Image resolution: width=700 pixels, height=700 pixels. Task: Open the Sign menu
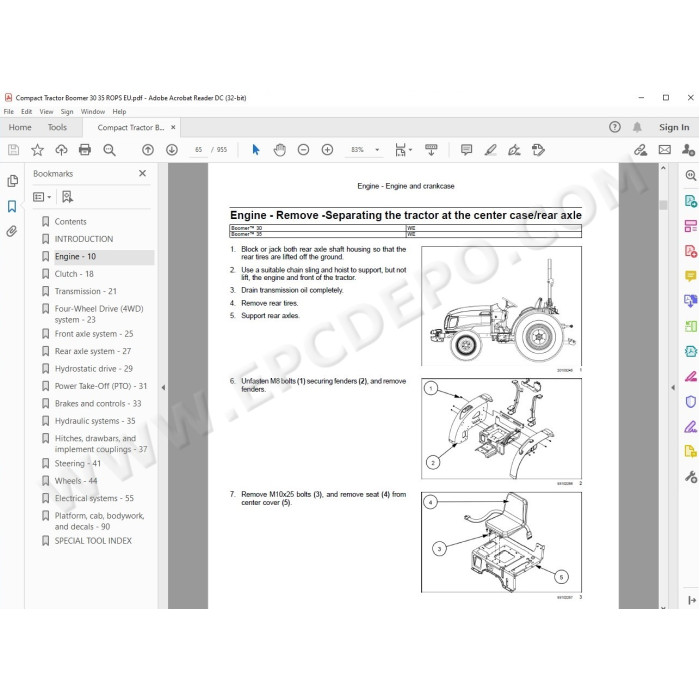click(x=67, y=112)
